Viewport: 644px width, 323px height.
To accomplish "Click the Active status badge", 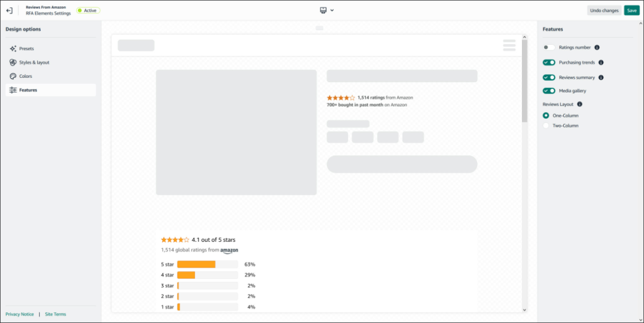I will (x=88, y=10).
